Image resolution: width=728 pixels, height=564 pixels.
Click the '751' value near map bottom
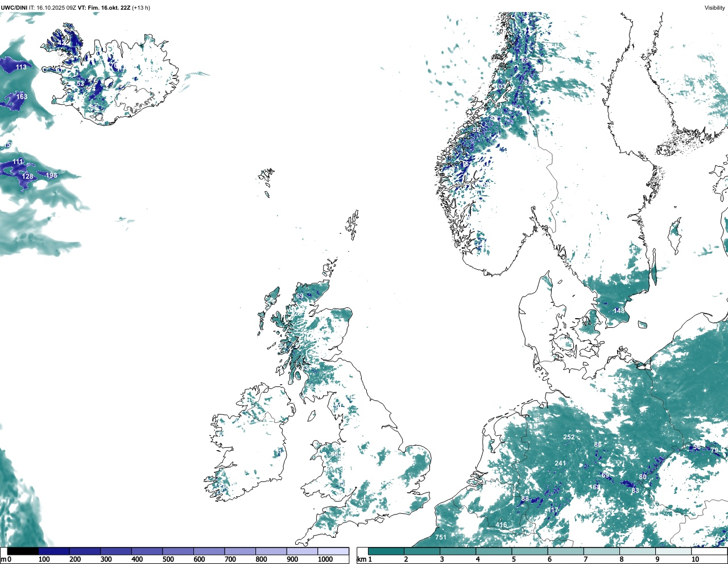(x=441, y=537)
